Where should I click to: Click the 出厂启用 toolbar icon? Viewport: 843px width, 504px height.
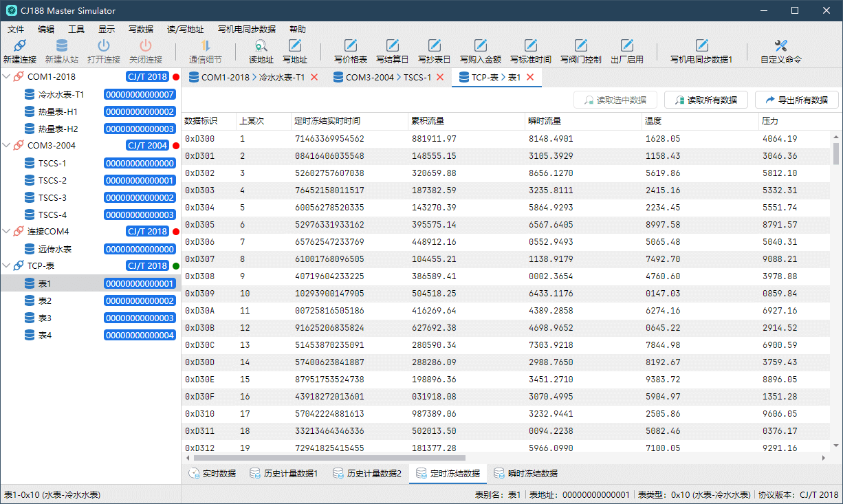tap(626, 46)
